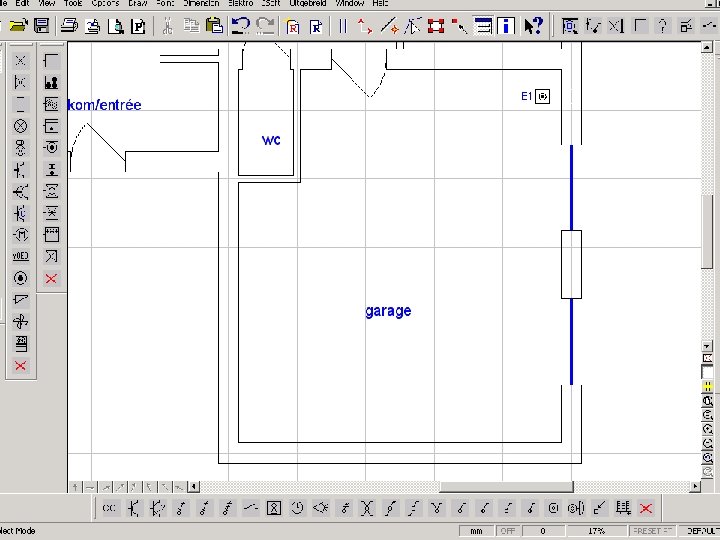Select the 'cc' symbol in bottom toolbar
This screenshot has width=720, height=540.
pos(109,508)
